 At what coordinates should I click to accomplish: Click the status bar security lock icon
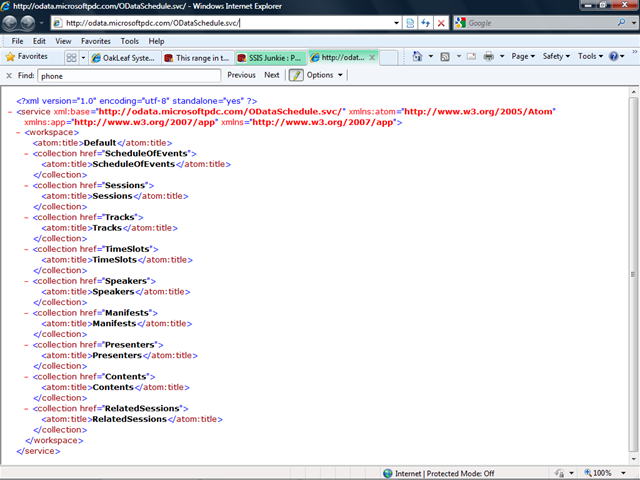[x=560, y=473]
